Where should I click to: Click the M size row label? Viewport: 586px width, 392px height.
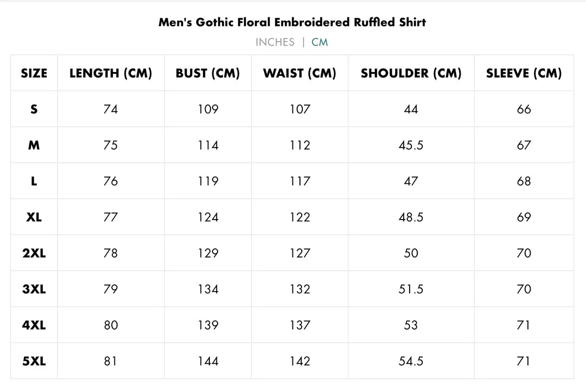(x=34, y=145)
